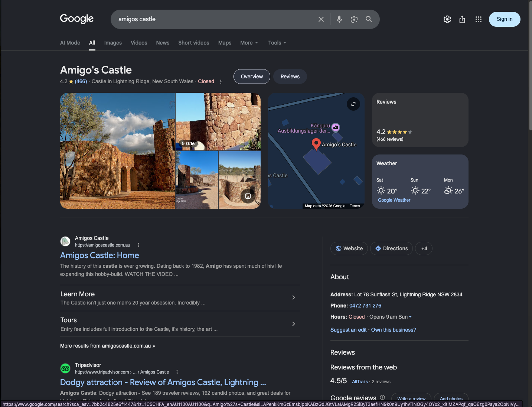Screen dimensions: 532x407
Task: Open the Short videos tab
Action: coord(194,43)
